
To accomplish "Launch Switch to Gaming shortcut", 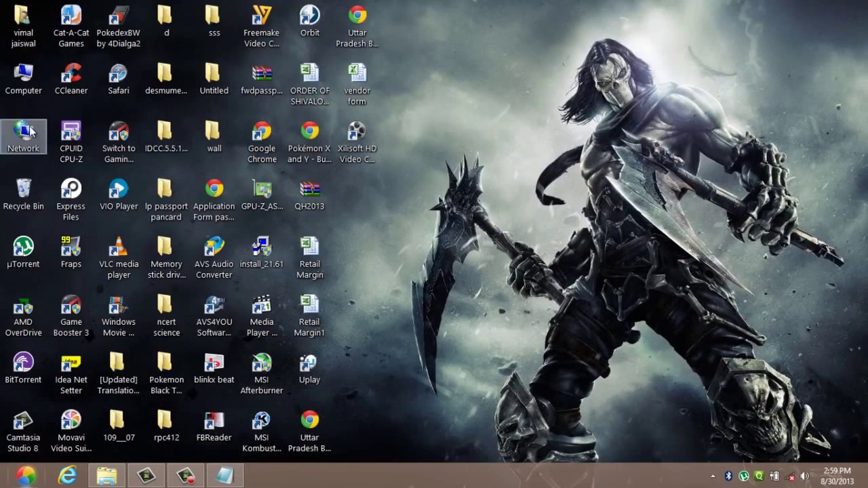I will click(119, 142).
